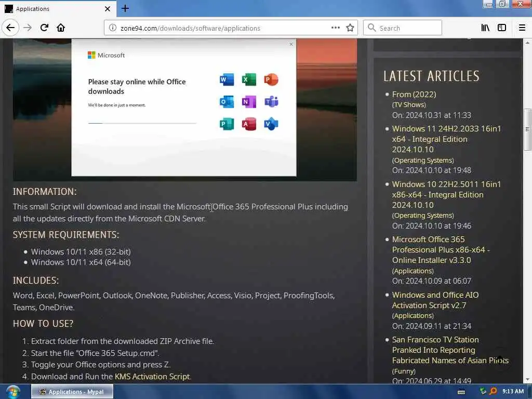Toggle the sidebar view icon
This screenshot has height=399, width=532.
click(502, 28)
